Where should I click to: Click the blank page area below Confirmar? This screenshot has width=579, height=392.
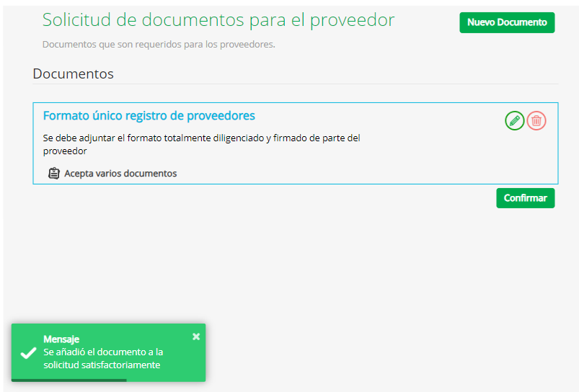361,274
